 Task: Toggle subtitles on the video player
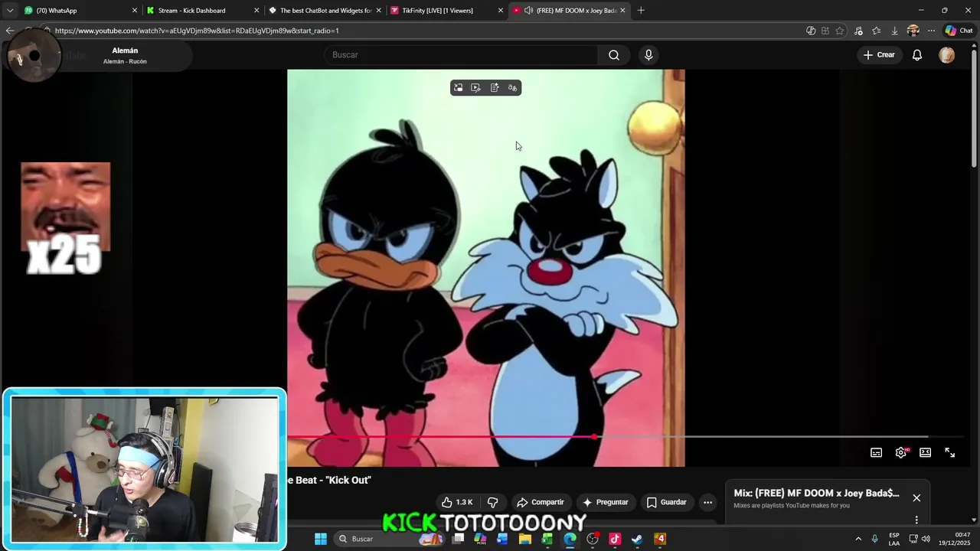coord(876,452)
